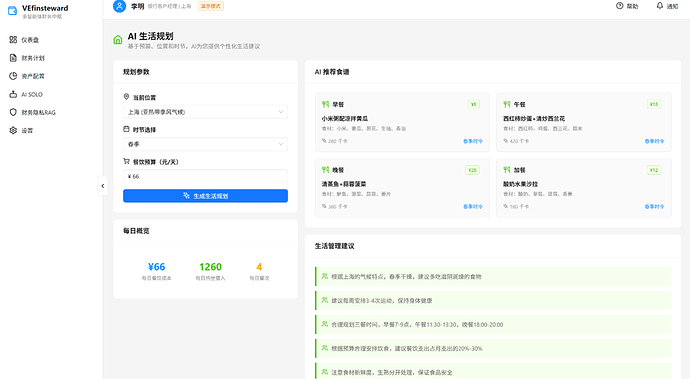
Task: Click the AI 推荐食谱 panel heading
Action: pyautogui.click(x=332, y=72)
